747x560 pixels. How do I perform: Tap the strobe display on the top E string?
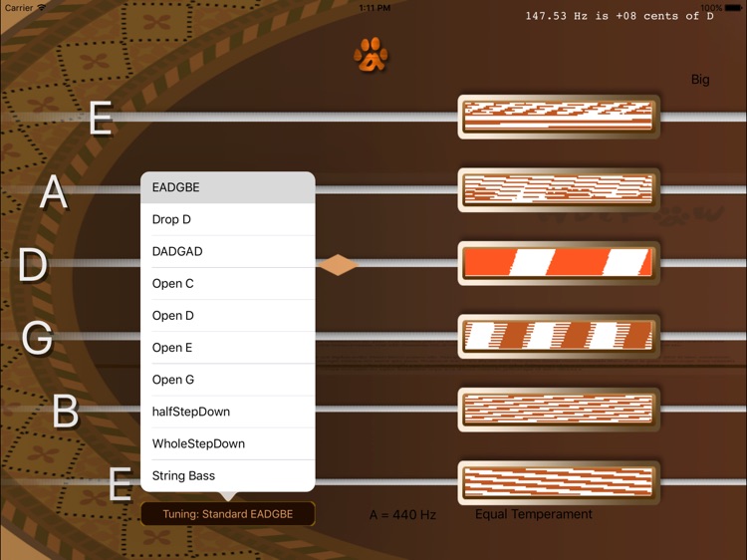coord(559,117)
